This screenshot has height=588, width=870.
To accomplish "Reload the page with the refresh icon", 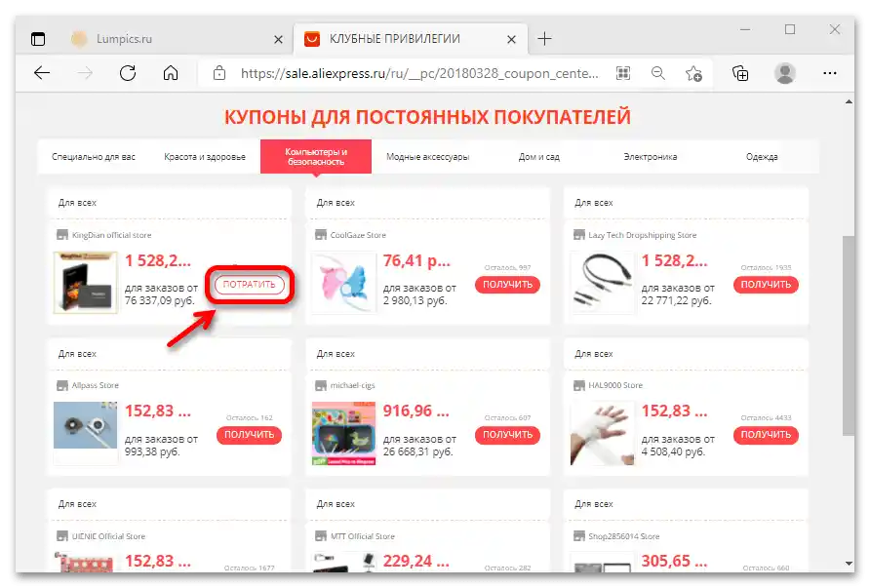I will 128,73.
